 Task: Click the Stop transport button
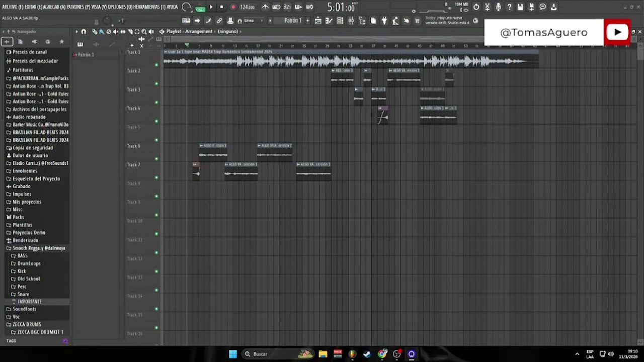pyautogui.click(x=221, y=7)
